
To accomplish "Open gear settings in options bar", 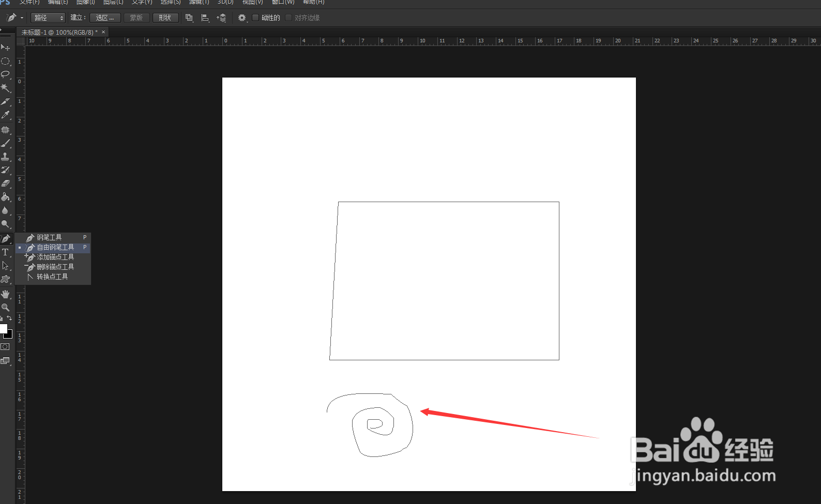I will pyautogui.click(x=242, y=18).
